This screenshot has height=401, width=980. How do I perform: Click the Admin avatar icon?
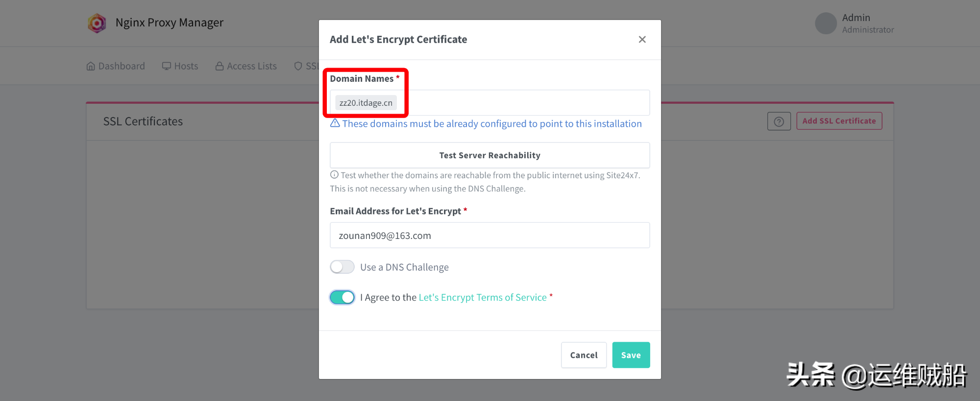coord(826,24)
